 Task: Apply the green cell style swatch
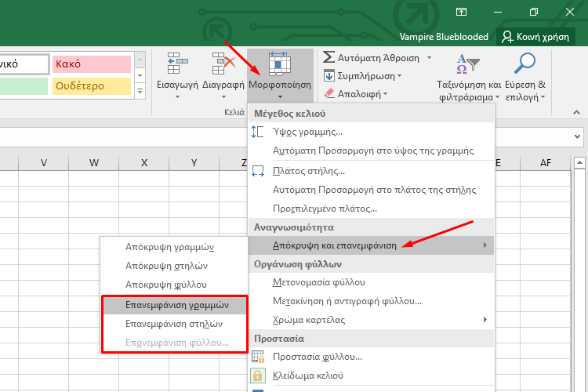(24, 86)
